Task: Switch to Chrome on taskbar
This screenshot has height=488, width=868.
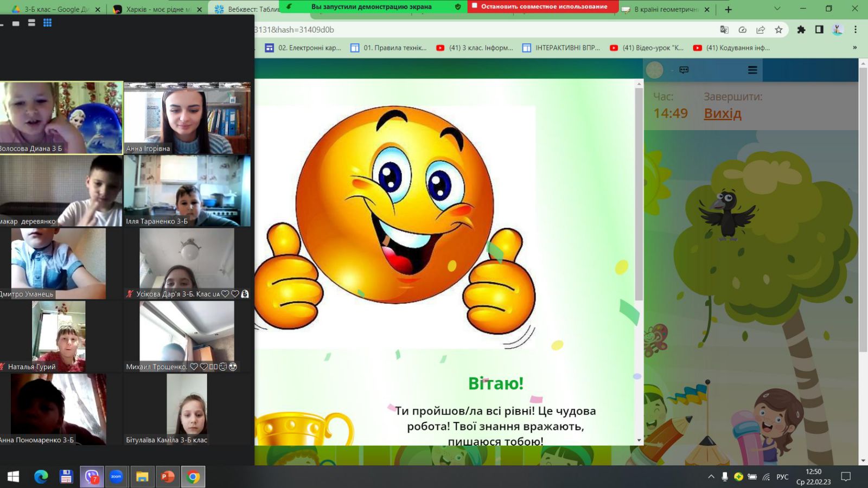Action: [x=193, y=477]
